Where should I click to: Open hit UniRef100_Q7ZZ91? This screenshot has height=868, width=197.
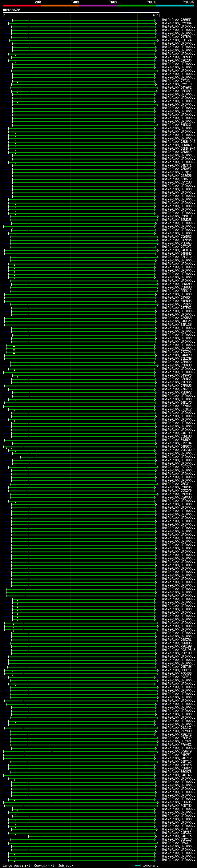pos(177,352)
